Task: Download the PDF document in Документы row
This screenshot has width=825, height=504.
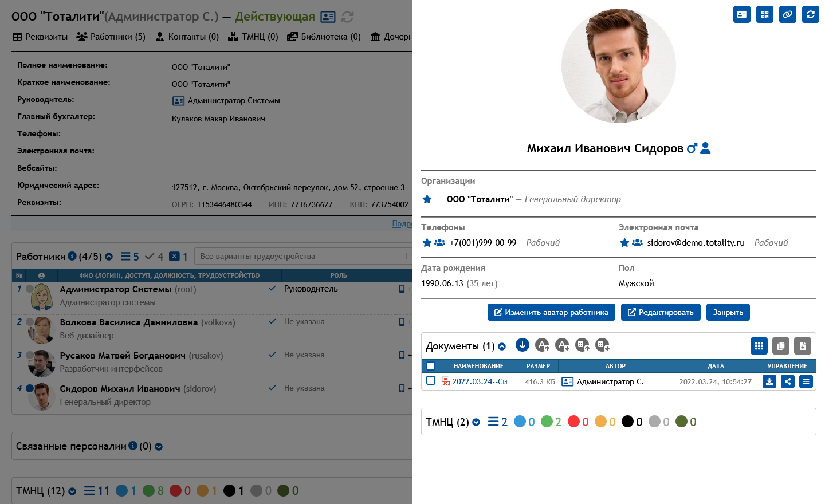Action: point(769,381)
